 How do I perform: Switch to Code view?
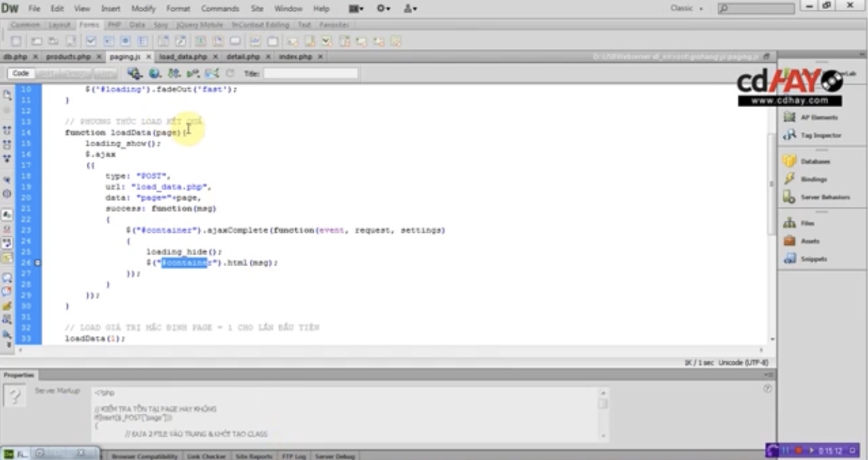pos(21,73)
